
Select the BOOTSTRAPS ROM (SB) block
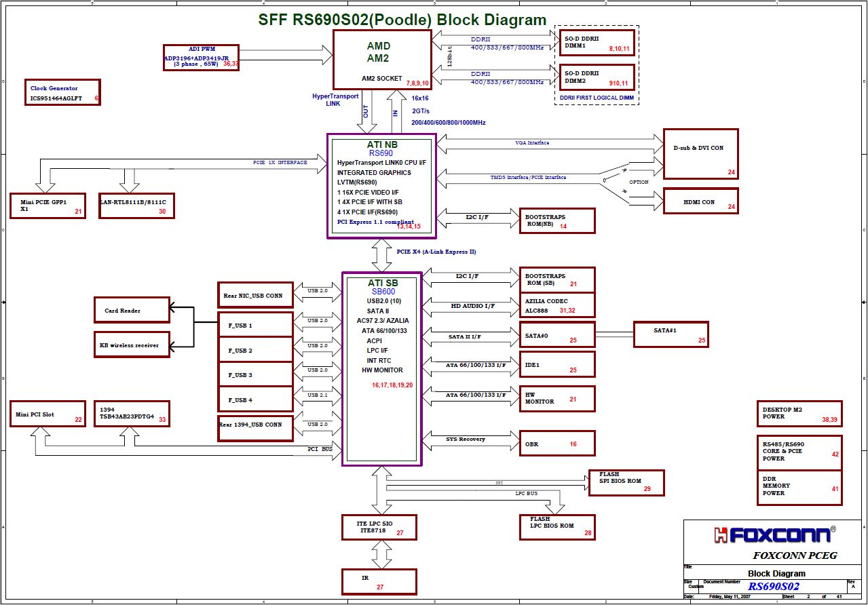click(557, 280)
